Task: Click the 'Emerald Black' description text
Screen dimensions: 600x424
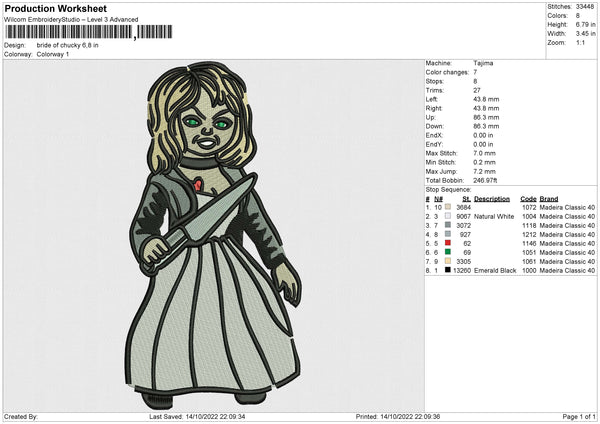Action: 495,270
